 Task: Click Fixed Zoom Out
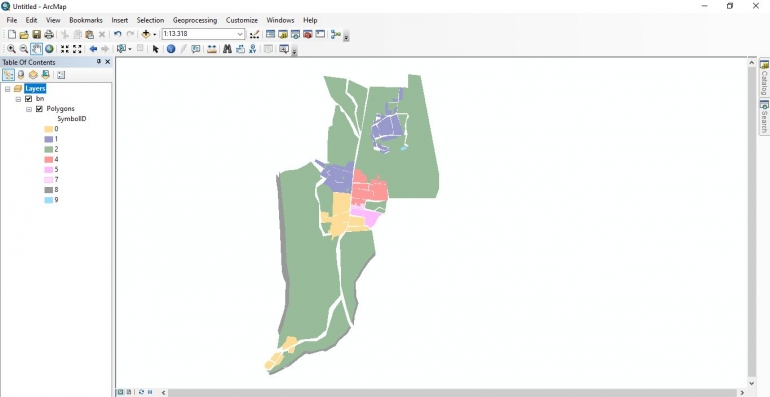(x=77, y=49)
